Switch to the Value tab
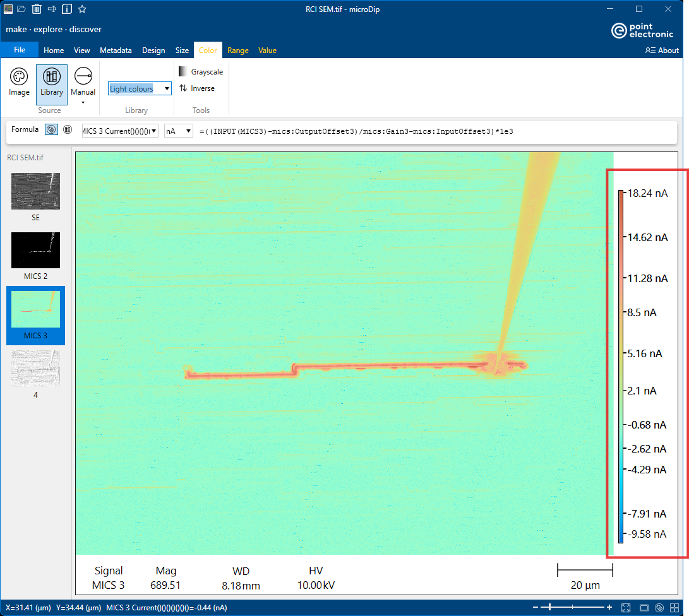This screenshot has width=689, height=616. tap(267, 50)
